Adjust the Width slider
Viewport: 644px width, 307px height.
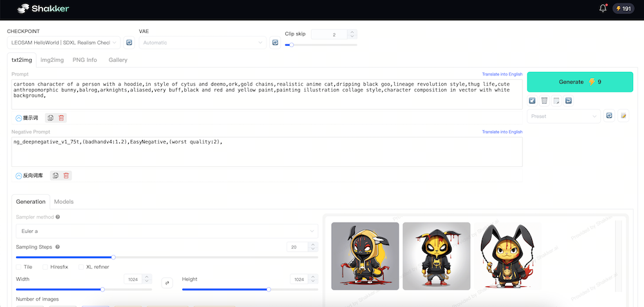click(84, 290)
